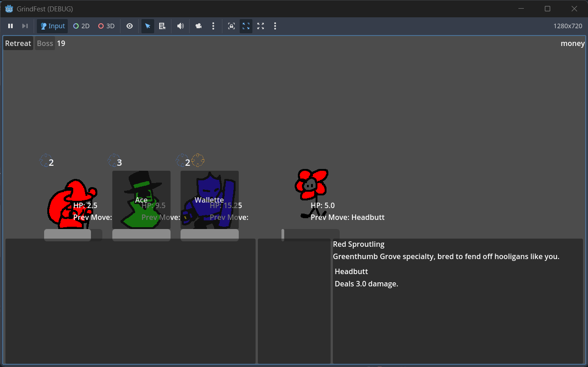Enable the Input mode toggle

coord(52,26)
